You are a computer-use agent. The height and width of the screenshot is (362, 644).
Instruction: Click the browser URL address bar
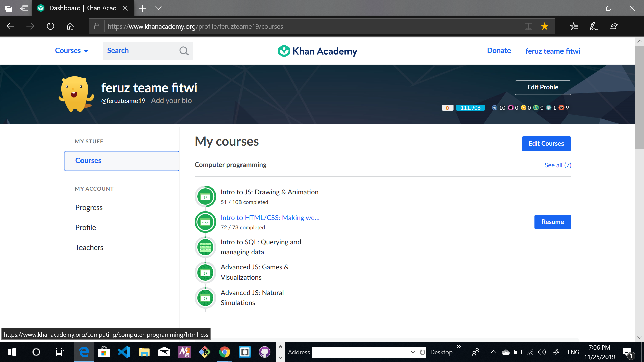[x=314, y=26]
